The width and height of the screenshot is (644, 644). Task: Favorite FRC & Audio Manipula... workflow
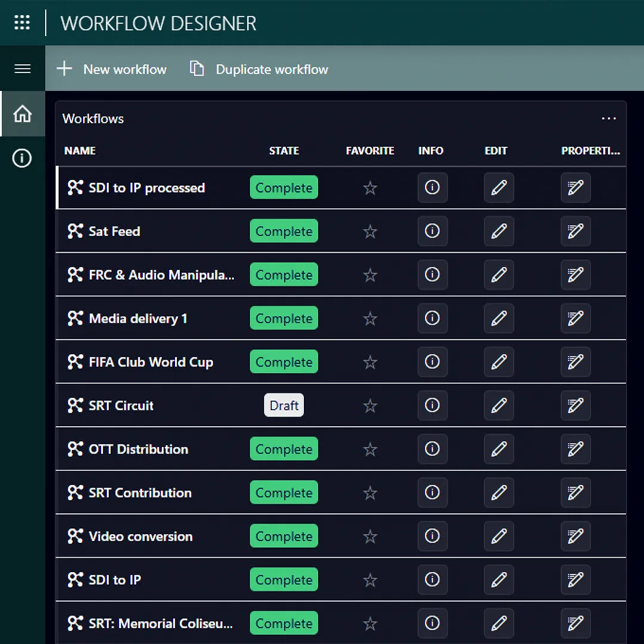(370, 275)
